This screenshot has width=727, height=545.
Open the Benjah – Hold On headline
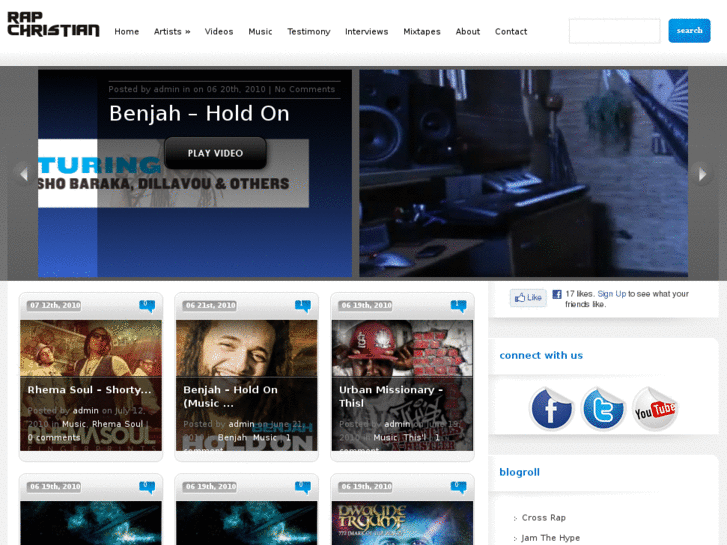pyautogui.click(x=199, y=113)
